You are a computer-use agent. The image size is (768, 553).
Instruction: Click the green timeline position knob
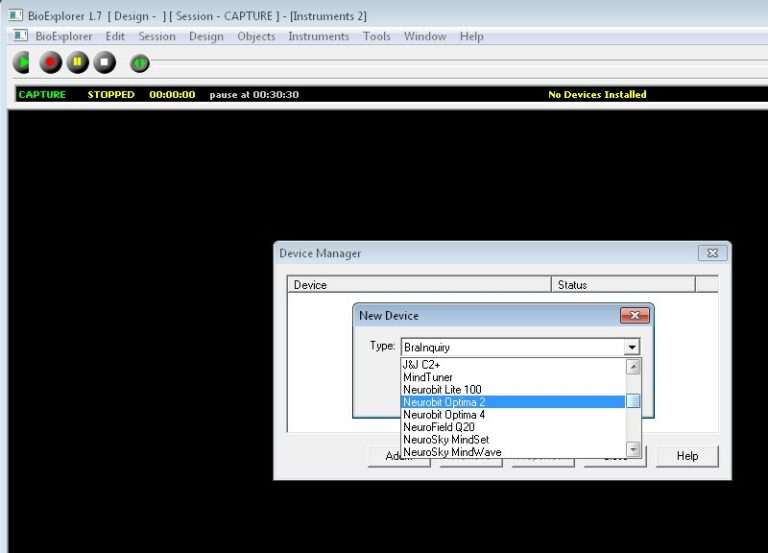click(x=140, y=63)
